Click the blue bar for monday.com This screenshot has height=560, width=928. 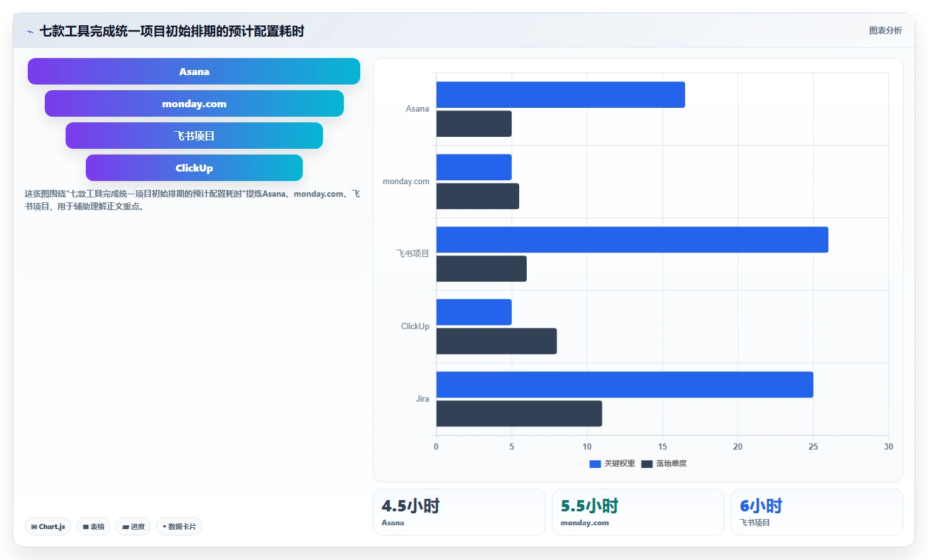coord(474,167)
